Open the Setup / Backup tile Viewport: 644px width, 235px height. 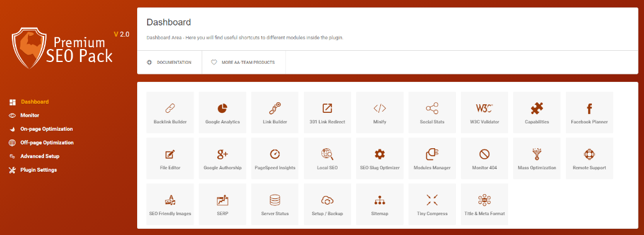(x=328, y=204)
